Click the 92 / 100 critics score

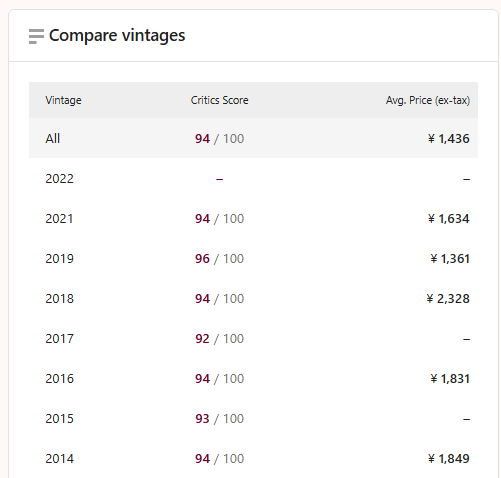coord(219,339)
